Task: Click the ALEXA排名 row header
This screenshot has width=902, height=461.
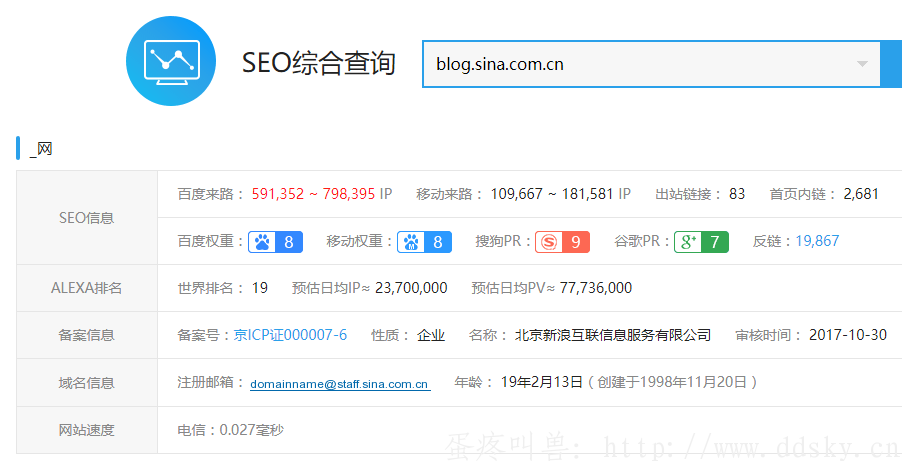Action: pos(87,288)
